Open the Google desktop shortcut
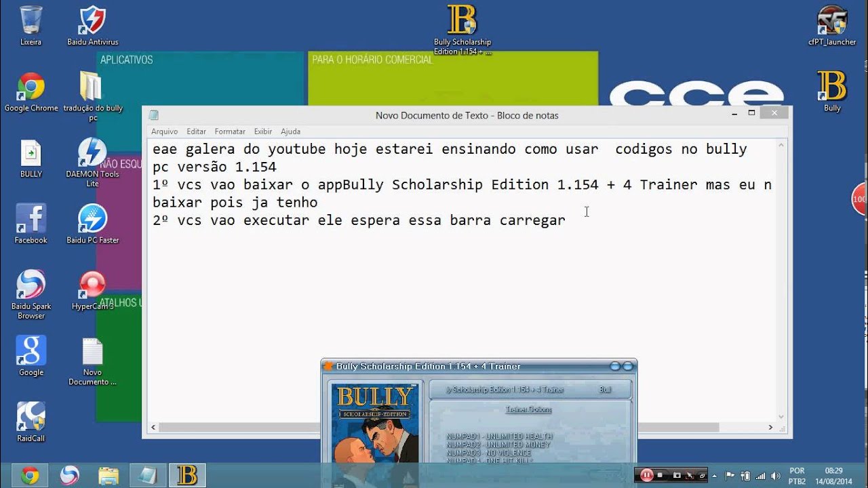 click(x=31, y=357)
